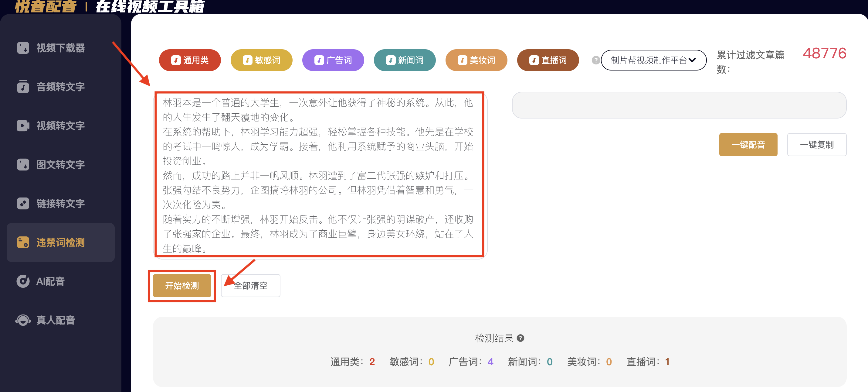Click the 在线视频工具箱 header text
This screenshot has width=868, height=392.
[150, 6]
